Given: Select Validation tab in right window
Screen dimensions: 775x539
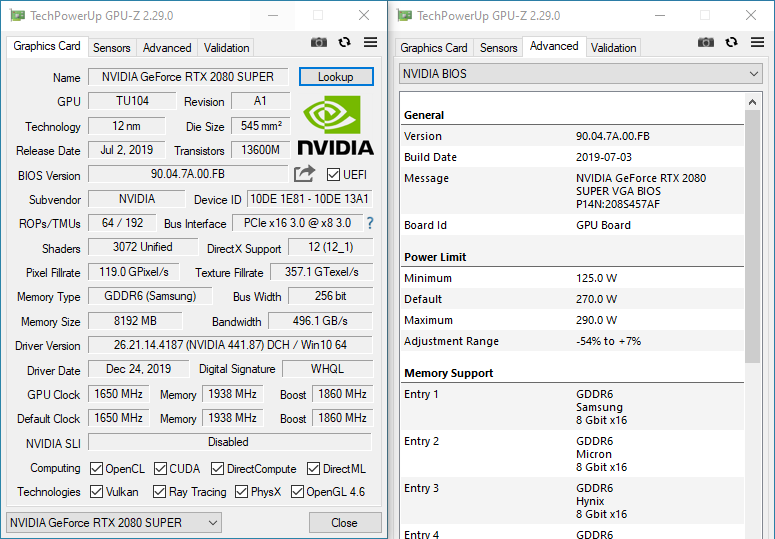Looking at the screenshot, I should pyautogui.click(x=613, y=48).
